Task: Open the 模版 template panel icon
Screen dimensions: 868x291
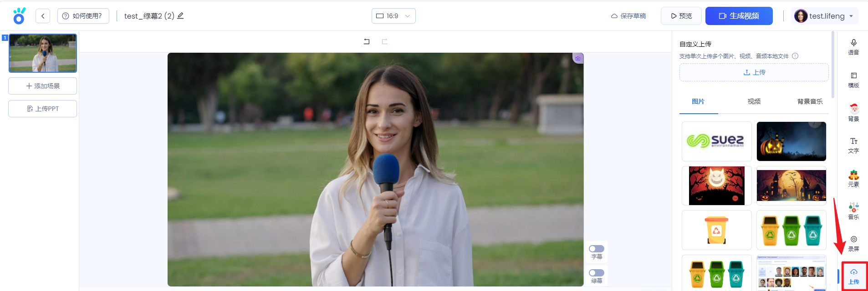Action: pos(853,80)
